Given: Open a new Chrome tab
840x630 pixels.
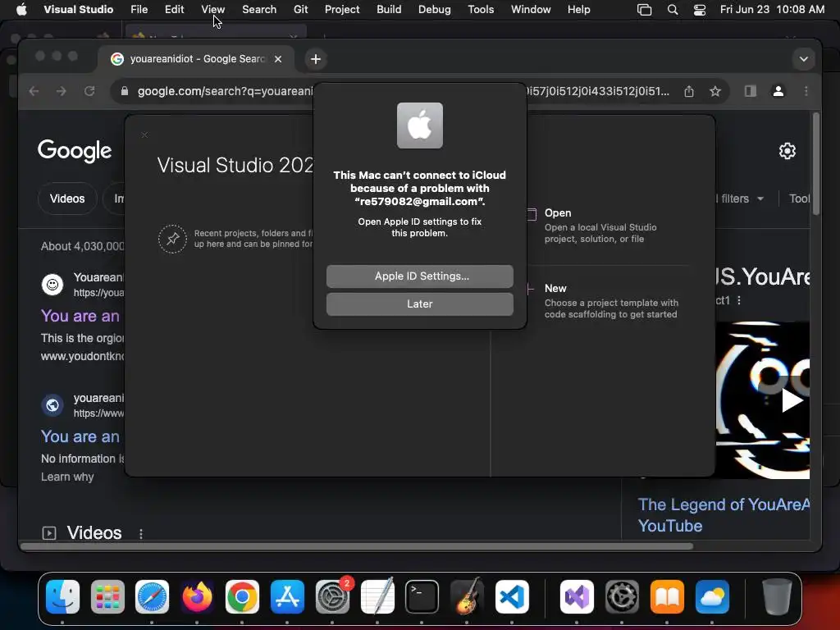Looking at the screenshot, I should 316,59.
